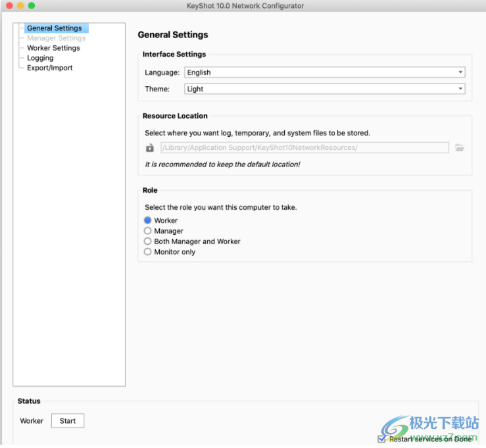This screenshot has width=486, height=448.
Task: Click the resource location path field
Action: [304, 147]
